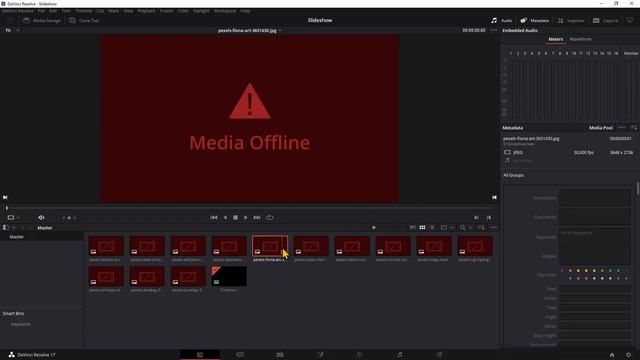Click the stop playback button

point(236,218)
